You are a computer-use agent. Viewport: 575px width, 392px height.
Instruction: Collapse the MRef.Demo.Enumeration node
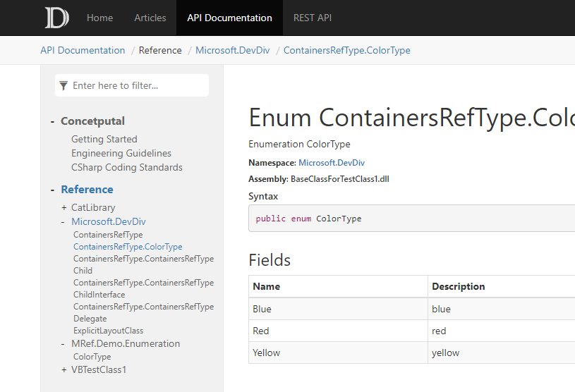click(63, 344)
